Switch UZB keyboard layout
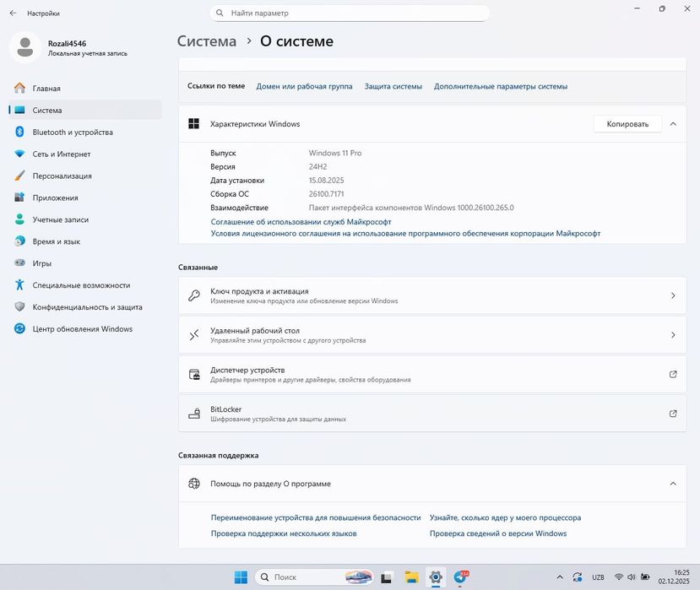 (x=598, y=577)
